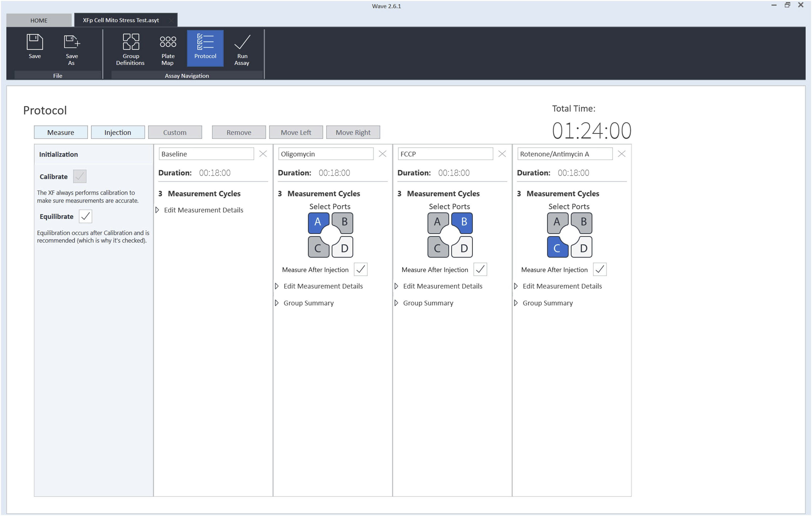Remove the Baseline step with X
This screenshot has height=516, width=812.
pos(263,154)
